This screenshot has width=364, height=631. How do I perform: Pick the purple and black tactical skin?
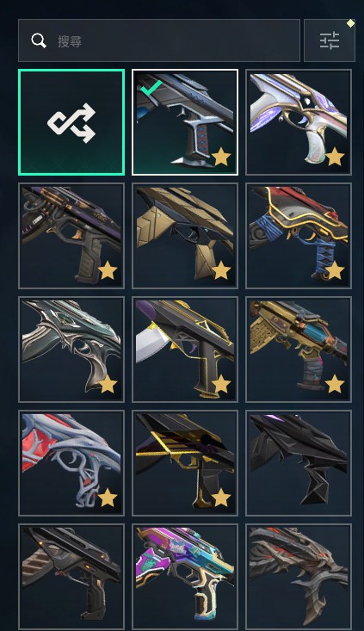tap(71, 236)
